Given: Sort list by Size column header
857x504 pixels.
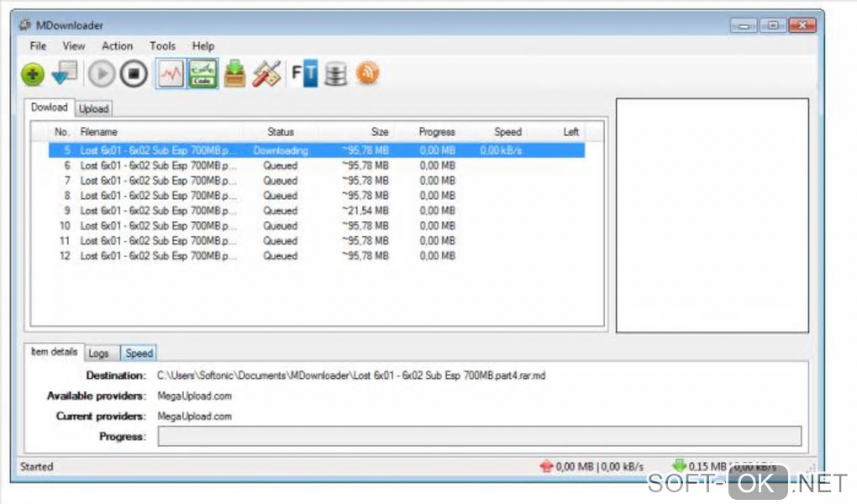Looking at the screenshot, I should (x=379, y=132).
